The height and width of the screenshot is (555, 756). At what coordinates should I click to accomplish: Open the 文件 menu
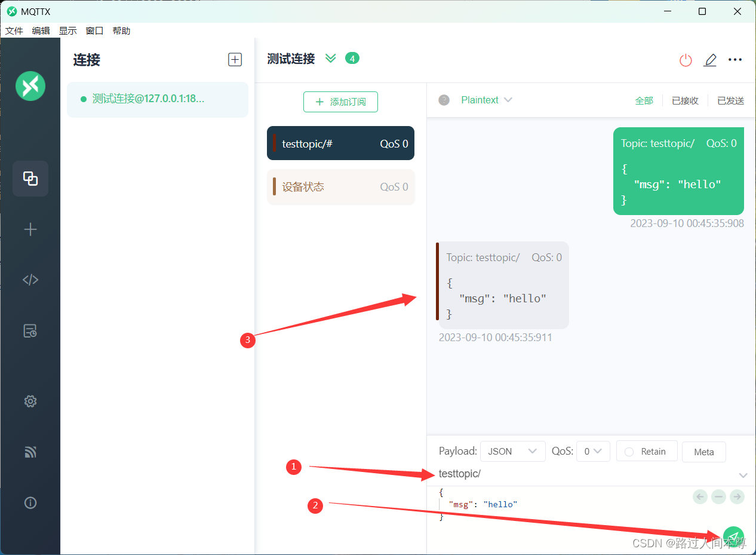pos(14,30)
